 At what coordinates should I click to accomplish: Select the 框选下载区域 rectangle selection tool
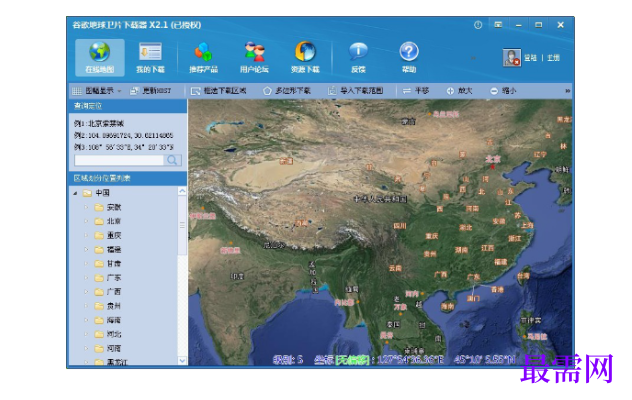tap(218, 91)
